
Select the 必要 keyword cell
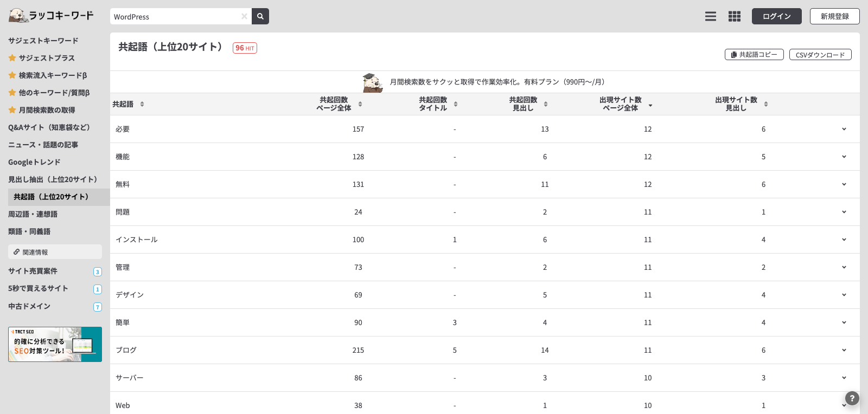[x=123, y=129]
